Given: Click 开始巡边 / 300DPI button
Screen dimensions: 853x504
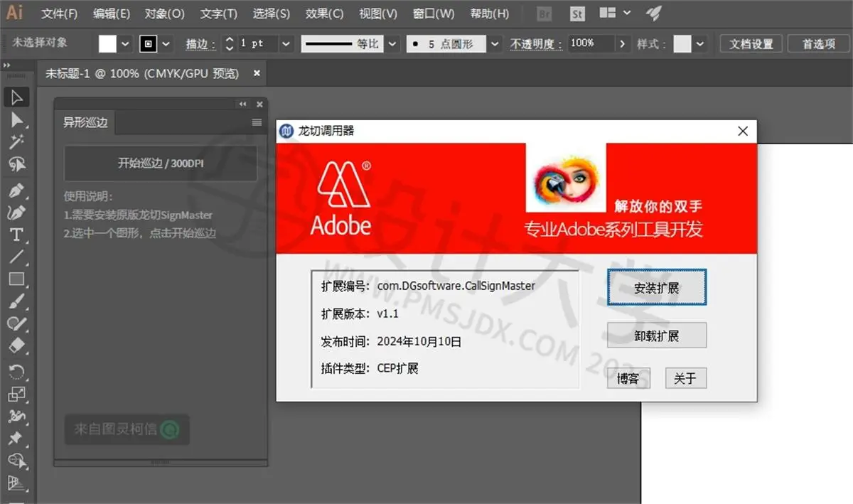Looking at the screenshot, I should click(x=161, y=163).
